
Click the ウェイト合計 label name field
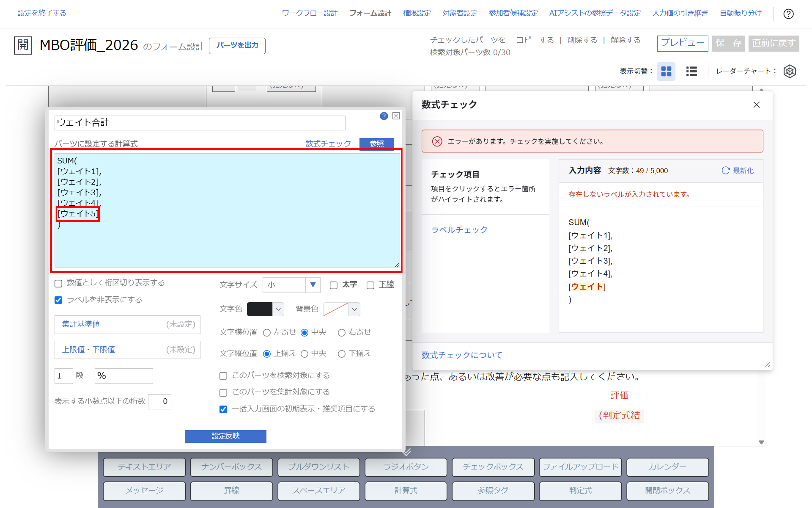tap(200, 123)
